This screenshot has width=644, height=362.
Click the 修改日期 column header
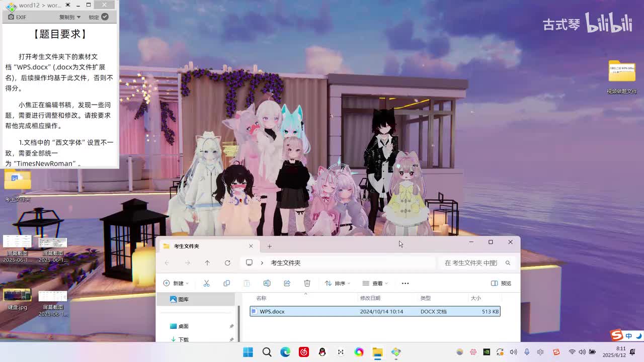pyautogui.click(x=370, y=298)
